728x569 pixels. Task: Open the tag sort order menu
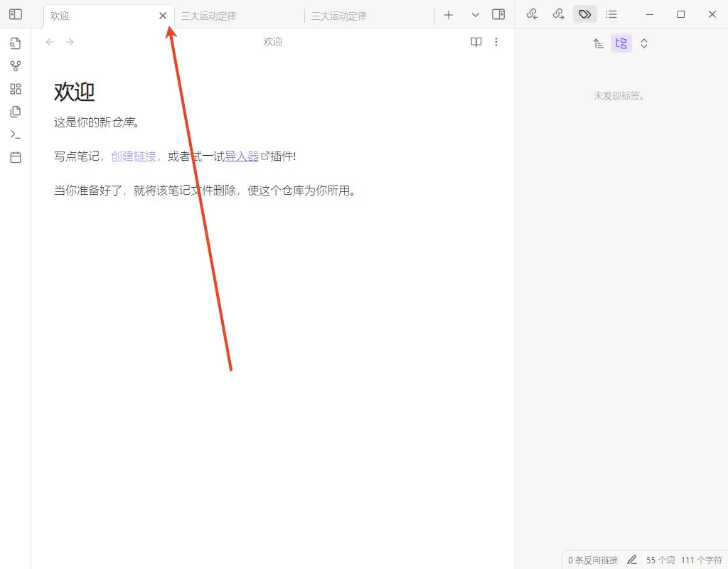(599, 43)
